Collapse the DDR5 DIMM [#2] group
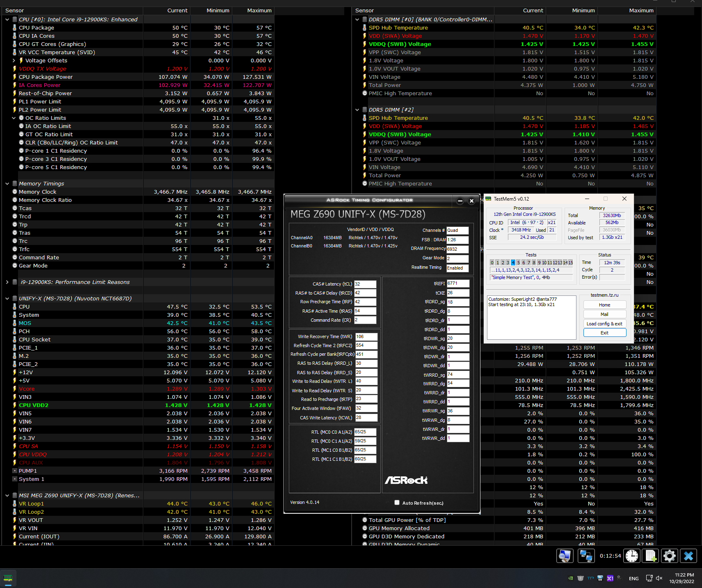Screen dimensions: 702x588 (x=357, y=110)
